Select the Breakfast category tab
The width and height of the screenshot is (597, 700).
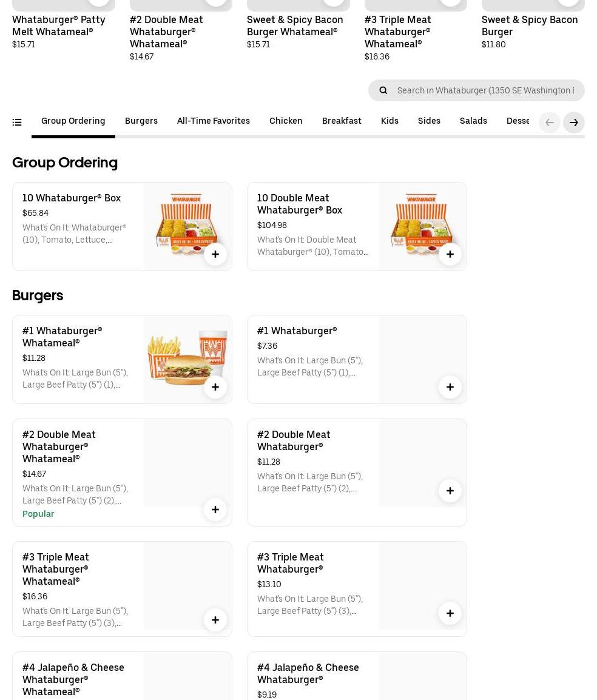click(x=342, y=121)
